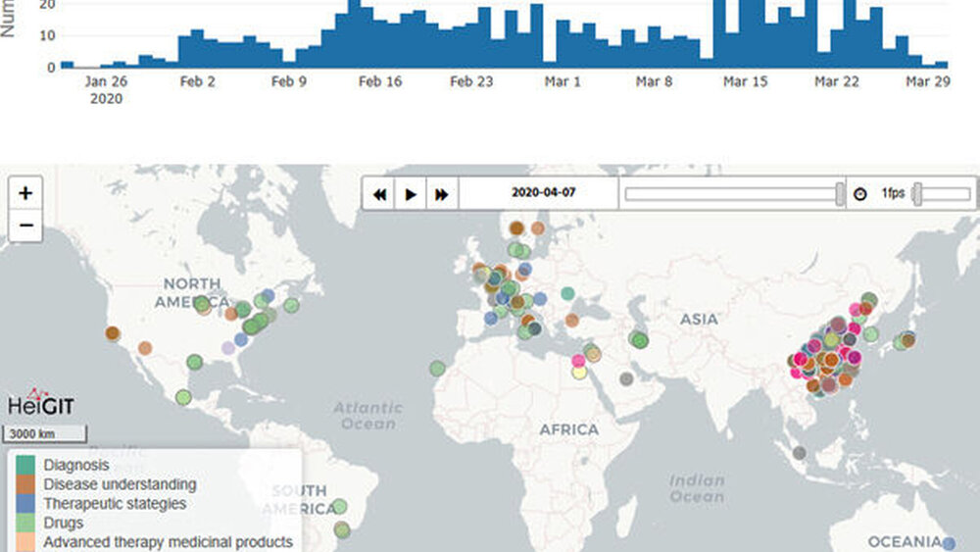Click the gray marker in Southeast Asia
This screenshot has width=980, height=552.
(800, 453)
